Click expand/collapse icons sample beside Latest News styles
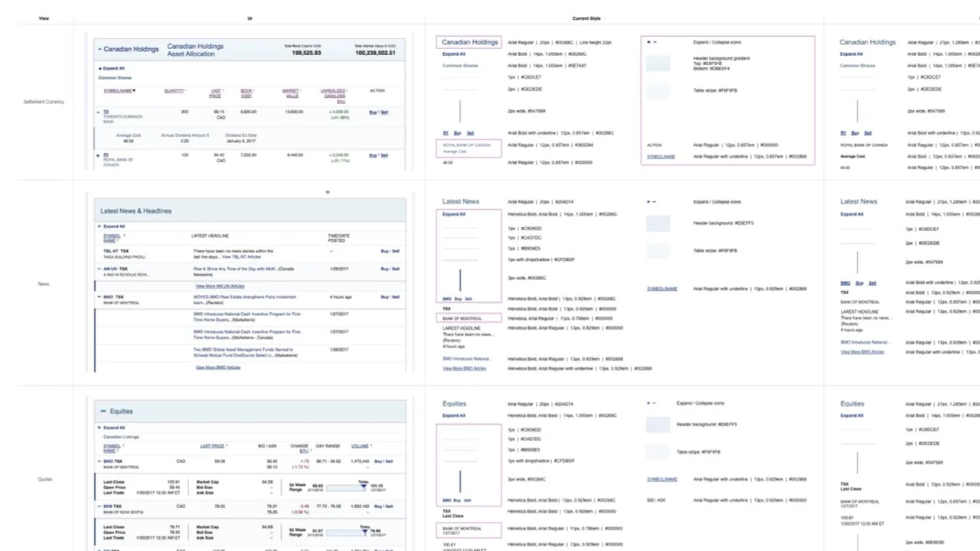This screenshot has height=551, width=980. pos(652,201)
